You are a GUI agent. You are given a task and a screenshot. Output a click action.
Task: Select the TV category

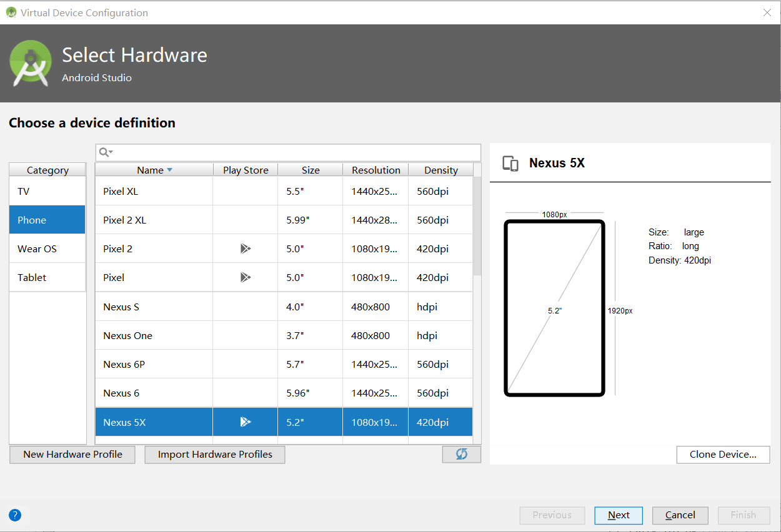click(x=47, y=191)
